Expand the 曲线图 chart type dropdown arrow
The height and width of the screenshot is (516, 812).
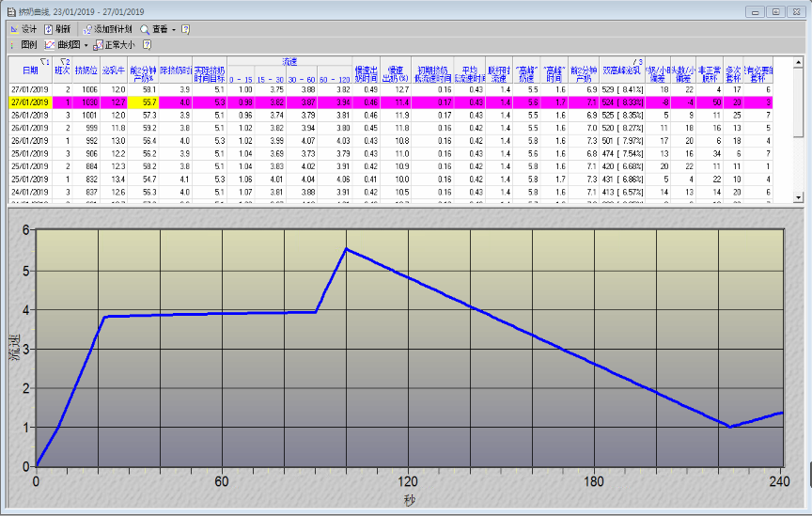coord(86,44)
